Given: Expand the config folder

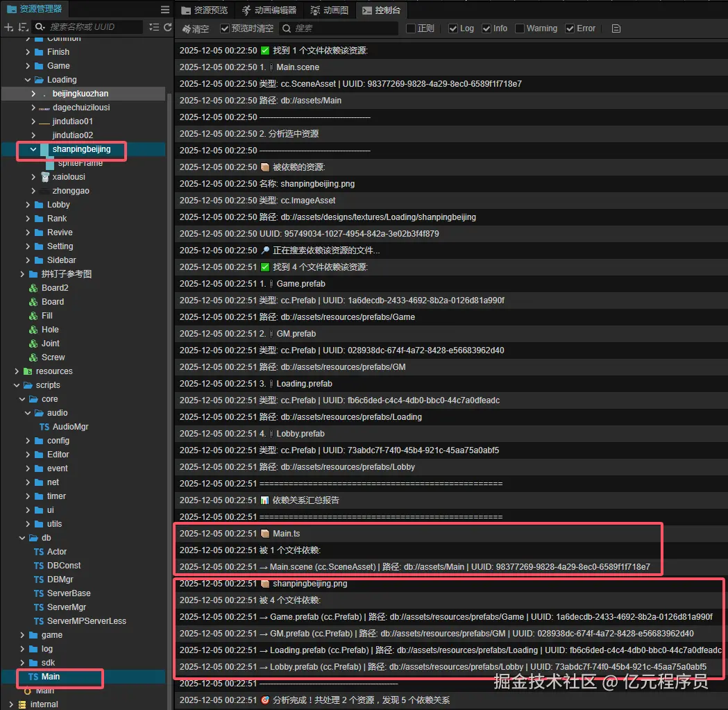Looking at the screenshot, I should (28, 441).
